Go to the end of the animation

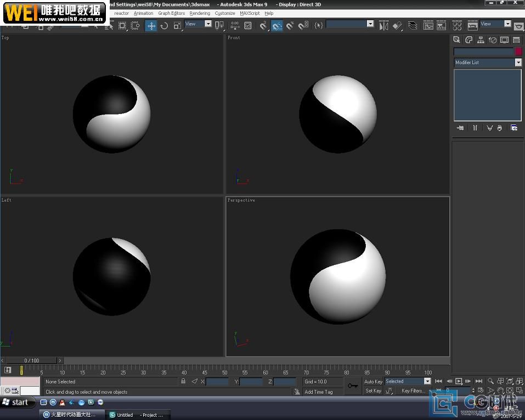click(479, 381)
